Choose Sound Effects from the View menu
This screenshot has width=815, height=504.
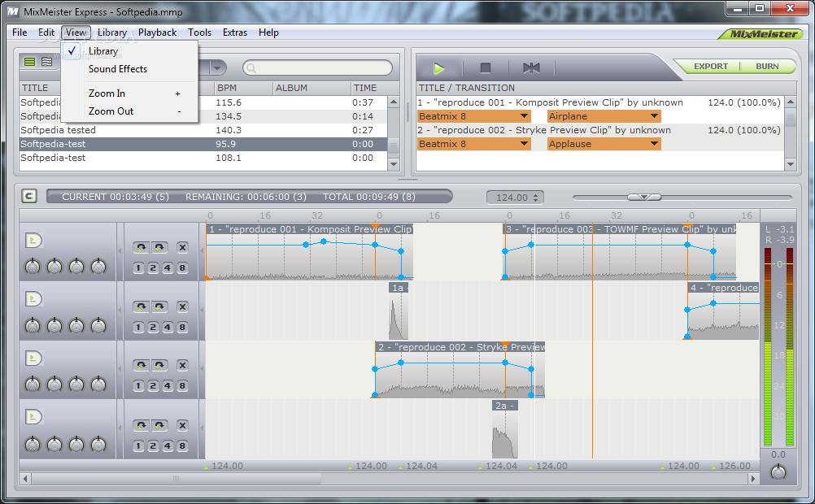(129, 69)
